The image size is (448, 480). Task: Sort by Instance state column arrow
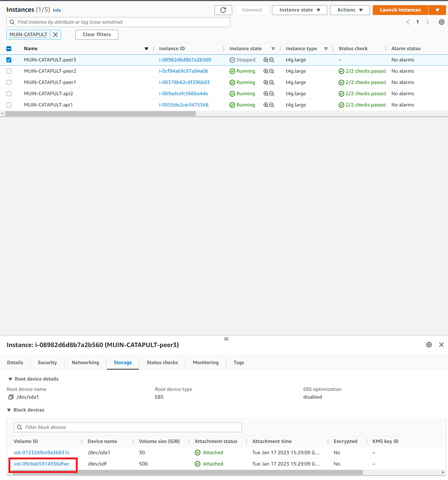(x=273, y=49)
